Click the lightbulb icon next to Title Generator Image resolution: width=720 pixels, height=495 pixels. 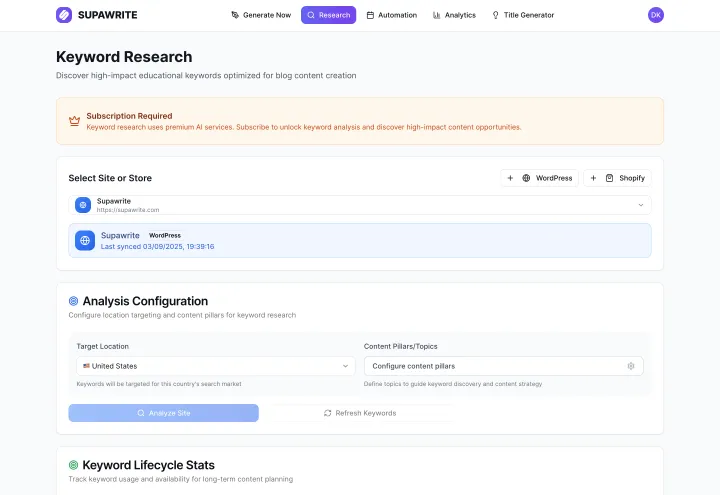pos(495,15)
